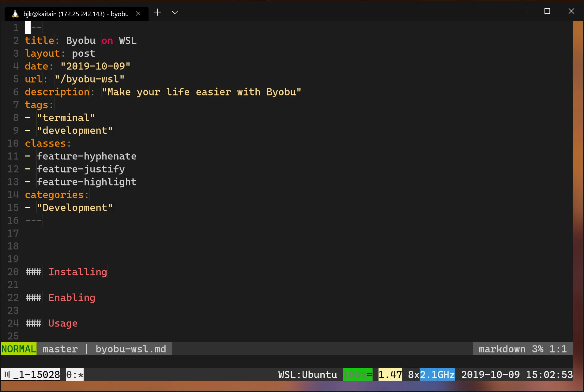Screen dimensions: 584x392
Task: Open the terminal profile dropdown menu
Action: tap(175, 12)
